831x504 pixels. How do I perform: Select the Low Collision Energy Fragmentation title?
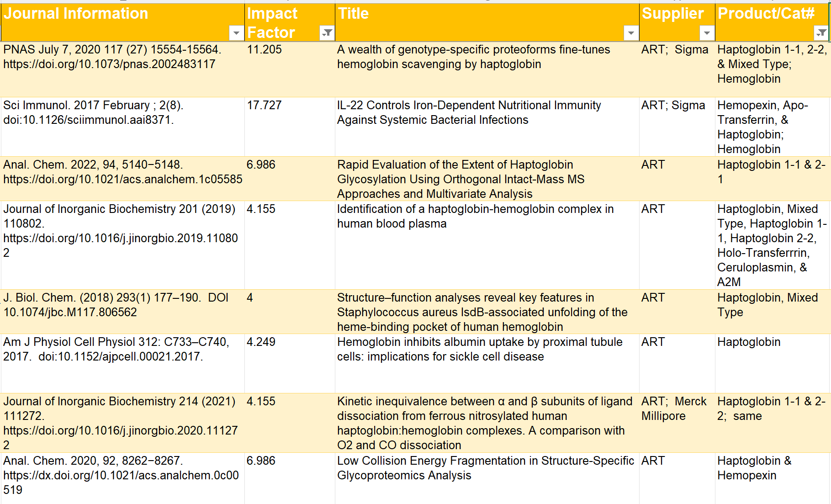485,468
